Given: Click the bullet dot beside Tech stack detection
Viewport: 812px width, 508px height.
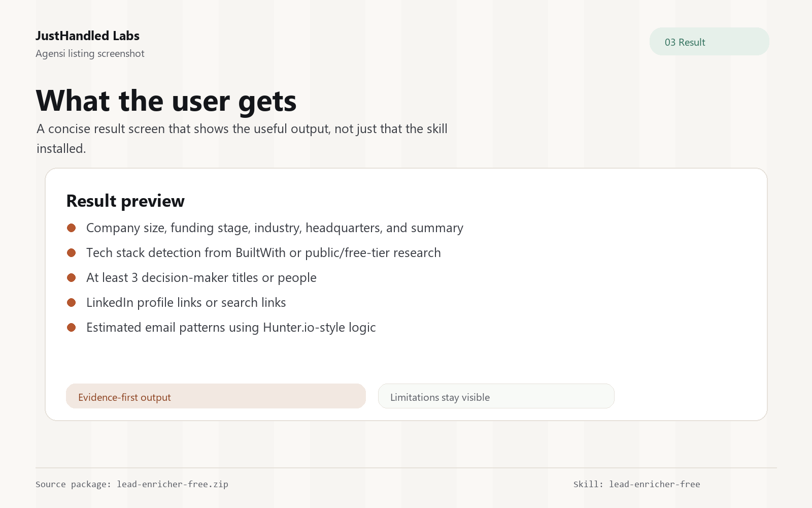Looking at the screenshot, I should (x=72, y=253).
